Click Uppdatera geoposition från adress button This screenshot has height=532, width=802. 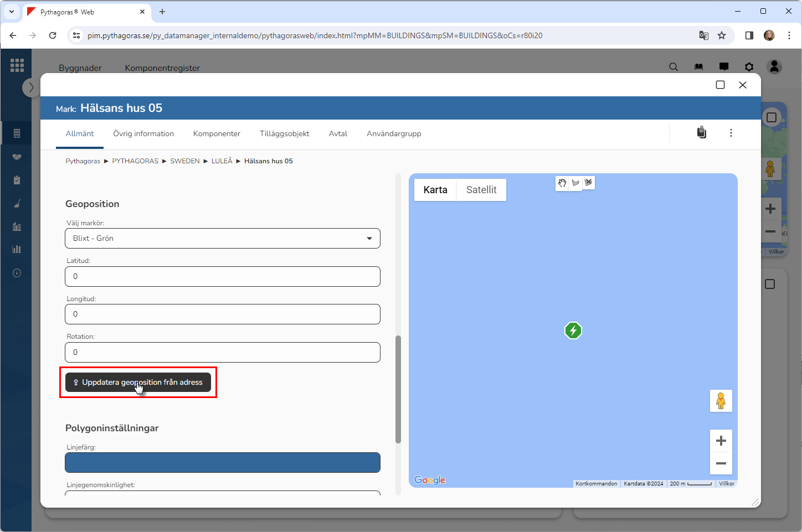(138, 383)
